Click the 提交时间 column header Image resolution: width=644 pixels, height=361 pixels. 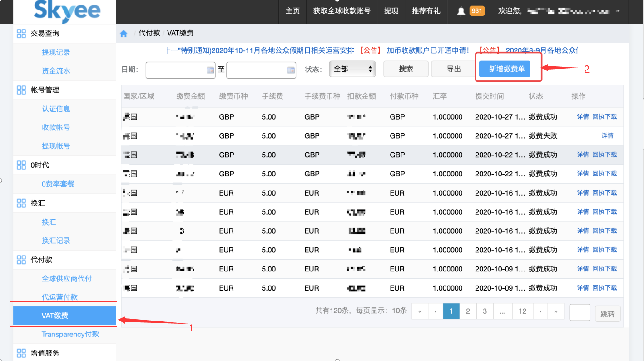pos(489,96)
